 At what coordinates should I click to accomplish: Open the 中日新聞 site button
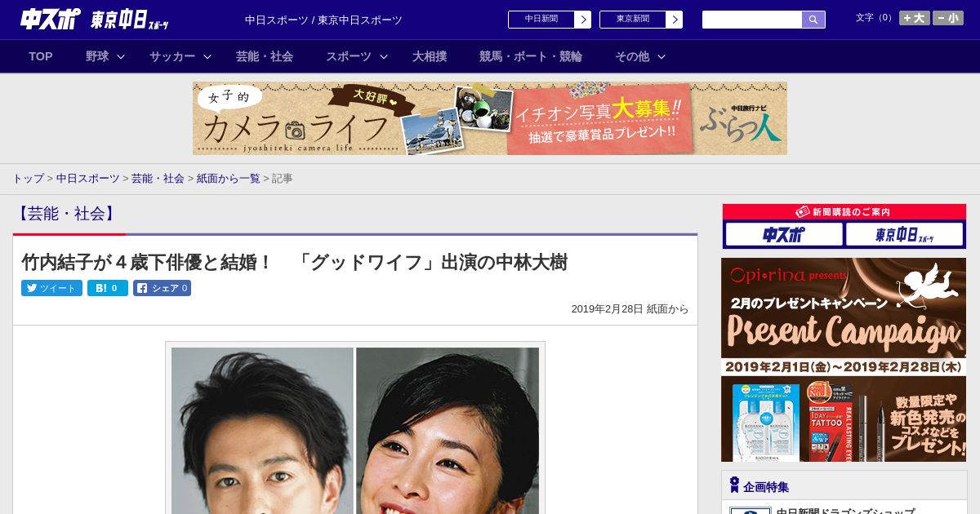coord(541,20)
